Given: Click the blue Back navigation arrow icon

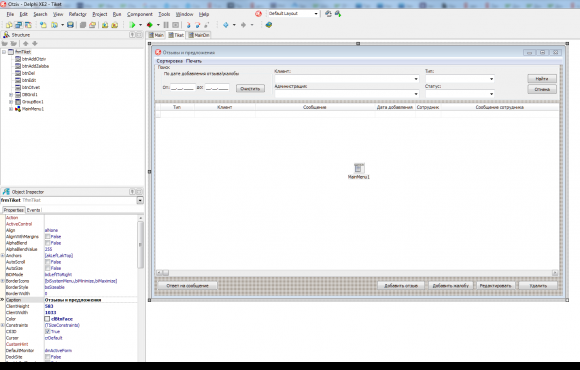Looking at the screenshot, I should click(x=226, y=25).
